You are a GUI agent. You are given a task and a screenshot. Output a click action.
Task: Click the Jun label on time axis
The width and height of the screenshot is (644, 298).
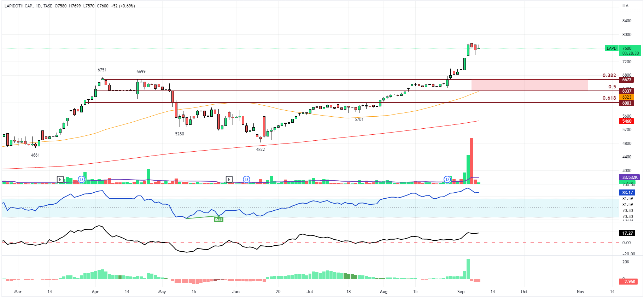[x=236, y=292]
